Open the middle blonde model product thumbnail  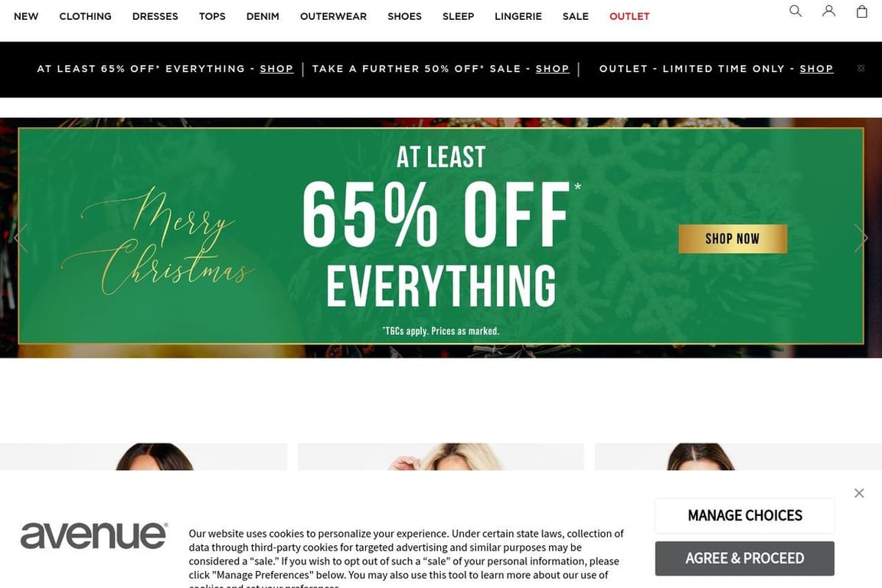coord(441,456)
